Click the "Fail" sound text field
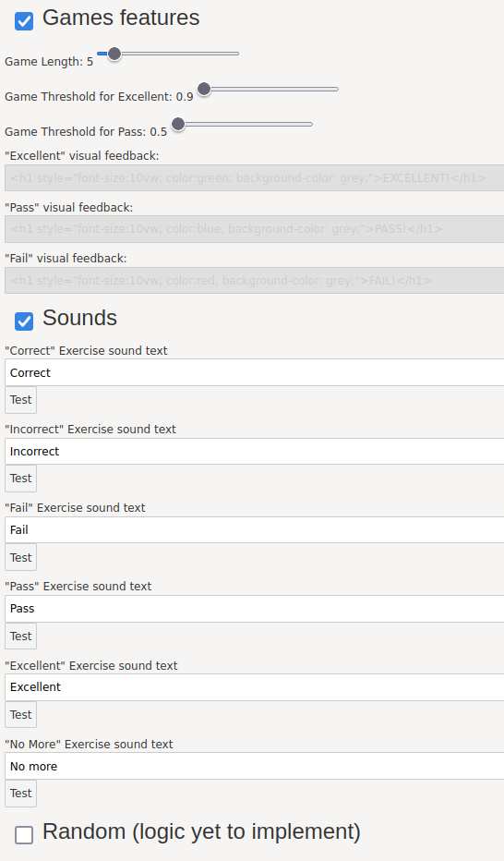The height and width of the screenshot is (861, 504). click(255, 530)
